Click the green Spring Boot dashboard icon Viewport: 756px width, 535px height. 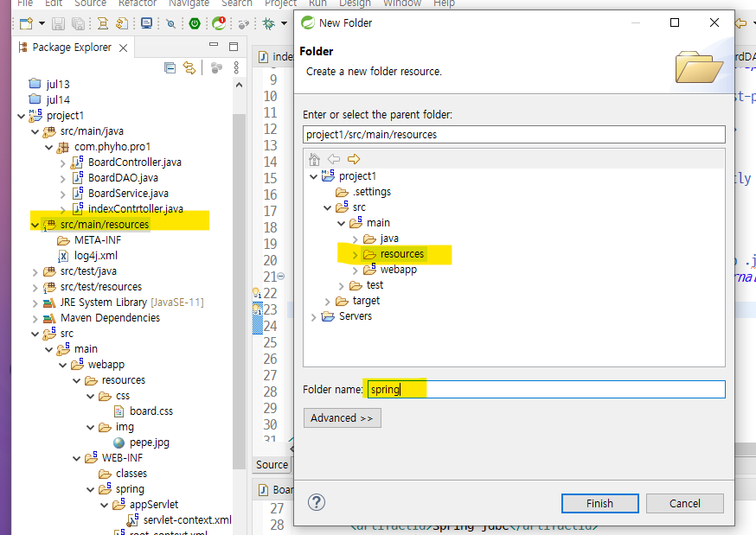pos(195,23)
